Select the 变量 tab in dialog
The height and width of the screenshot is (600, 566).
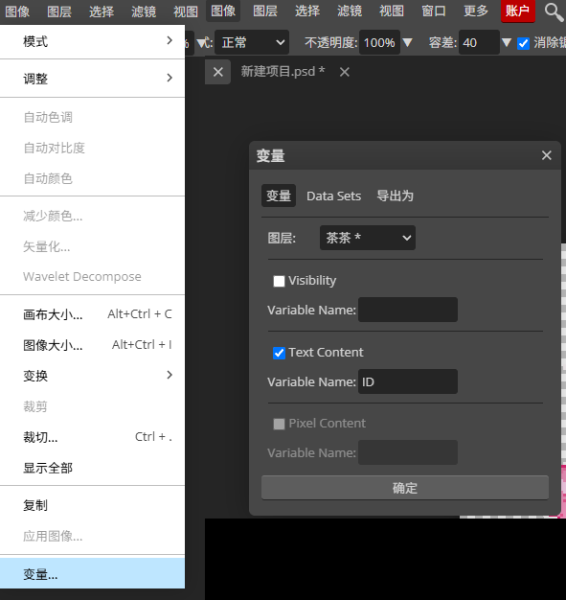coord(278,196)
